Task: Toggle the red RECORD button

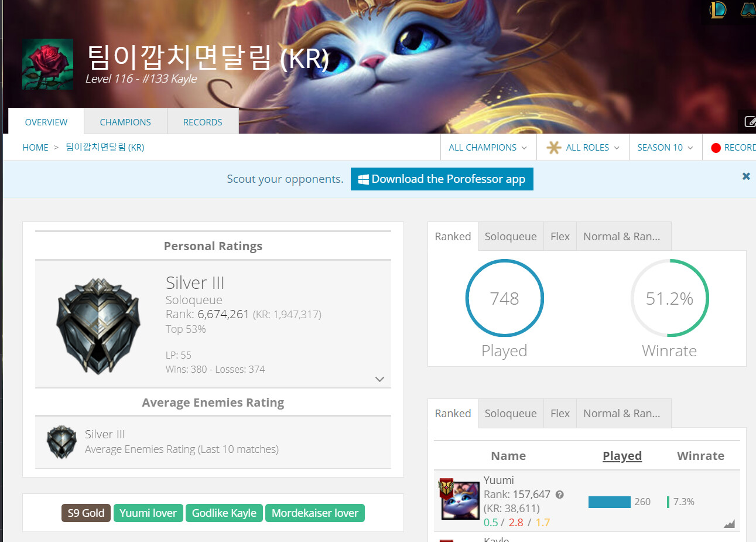Action: 732,148
